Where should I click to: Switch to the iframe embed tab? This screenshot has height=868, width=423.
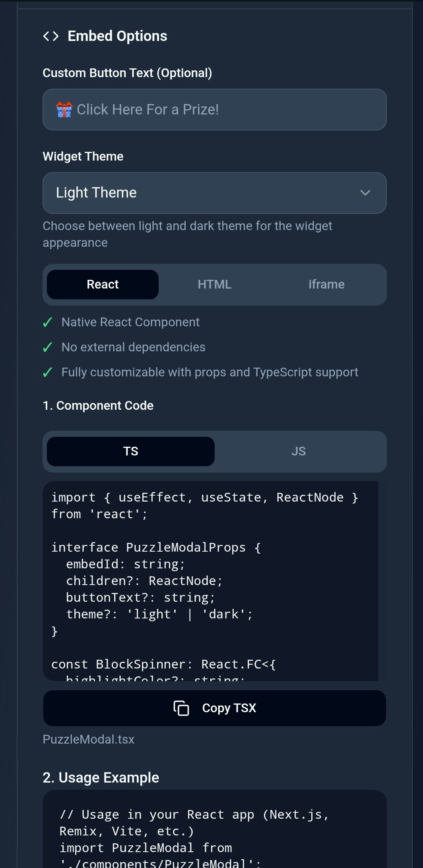pyautogui.click(x=326, y=285)
